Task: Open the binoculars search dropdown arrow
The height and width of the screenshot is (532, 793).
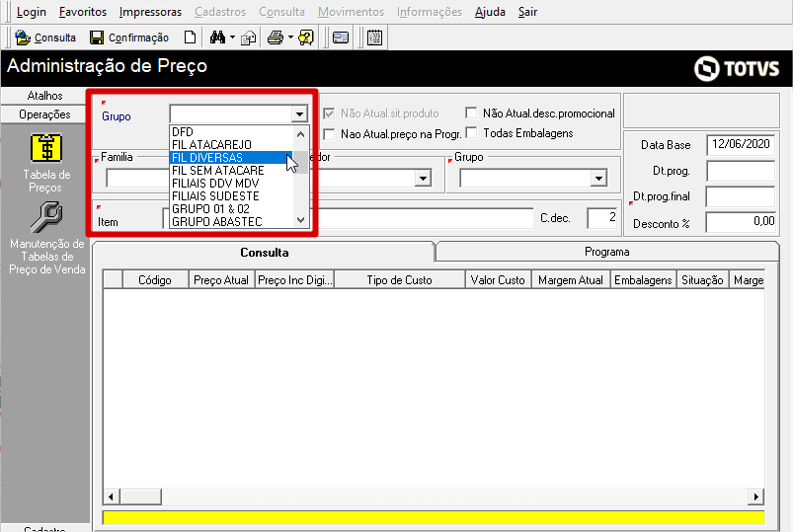Action: click(233, 38)
